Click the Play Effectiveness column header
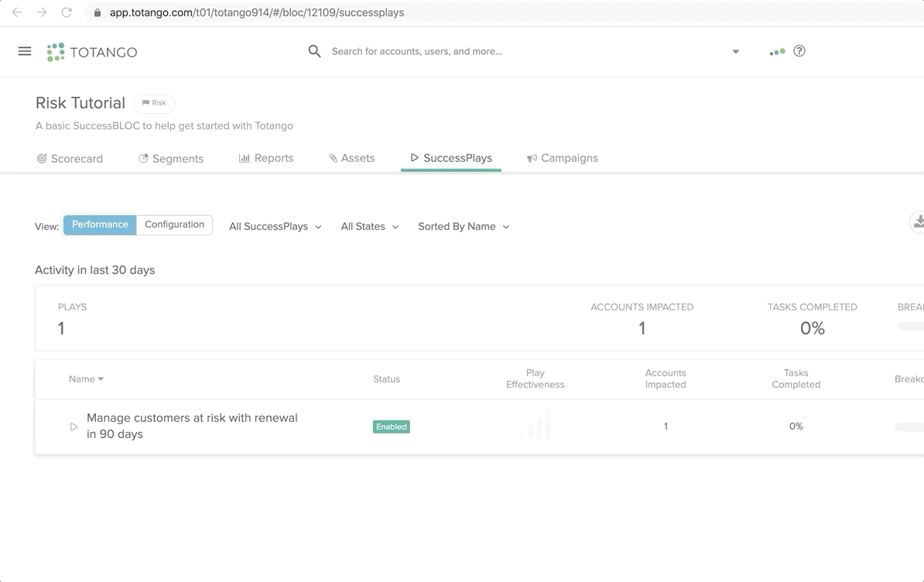924x582 pixels. tap(535, 378)
